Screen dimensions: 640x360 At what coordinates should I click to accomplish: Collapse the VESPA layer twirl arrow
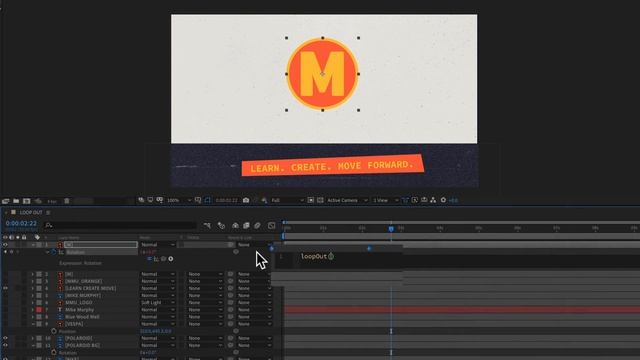click(33, 324)
